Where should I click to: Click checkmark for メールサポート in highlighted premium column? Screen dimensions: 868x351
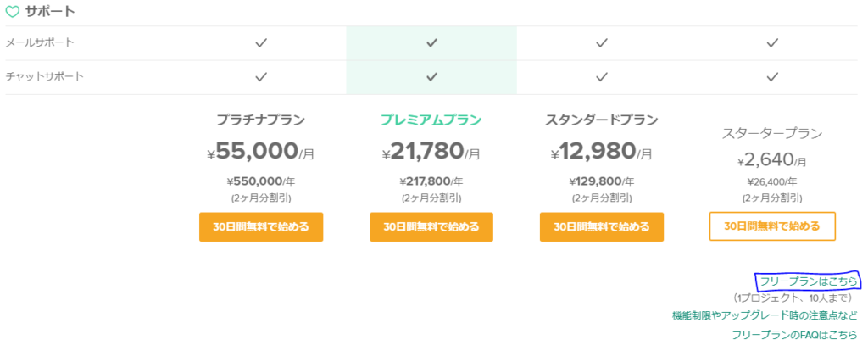431,42
